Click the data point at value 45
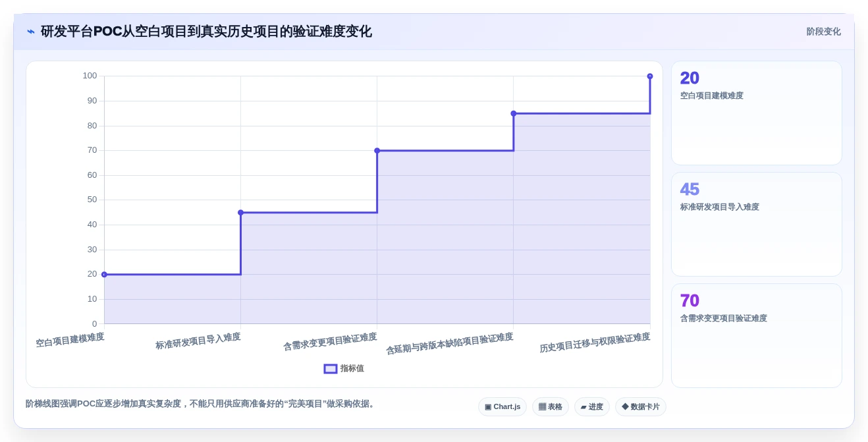Viewport: 868px width, 442px height. coord(240,213)
